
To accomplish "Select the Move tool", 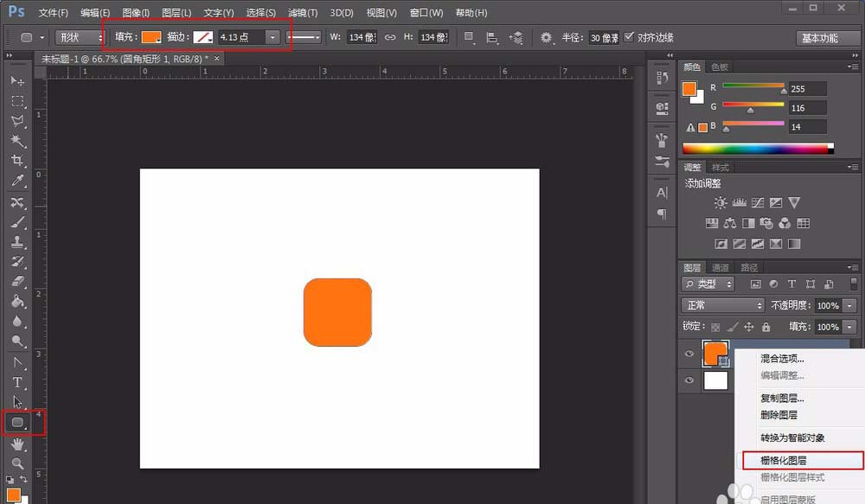I will coord(17,80).
